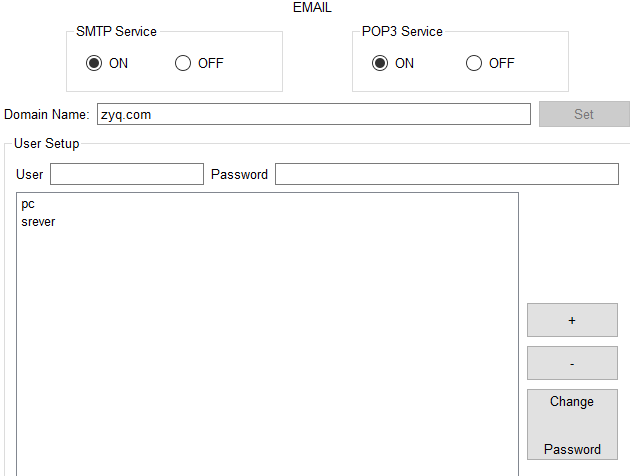Image resolution: width=630 pixels, height=476 pixels.
Task: Click the POP3 Service group label
Action: [x=402, y=31]
